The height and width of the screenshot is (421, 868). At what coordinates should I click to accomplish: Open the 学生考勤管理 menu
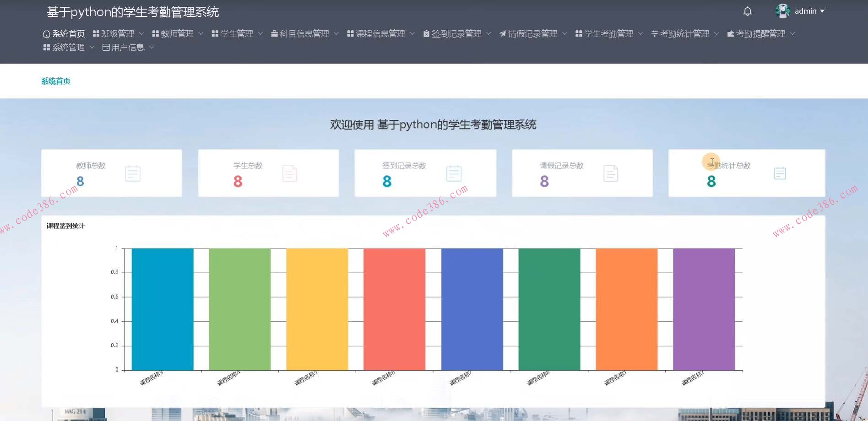[x=609, y=33]
